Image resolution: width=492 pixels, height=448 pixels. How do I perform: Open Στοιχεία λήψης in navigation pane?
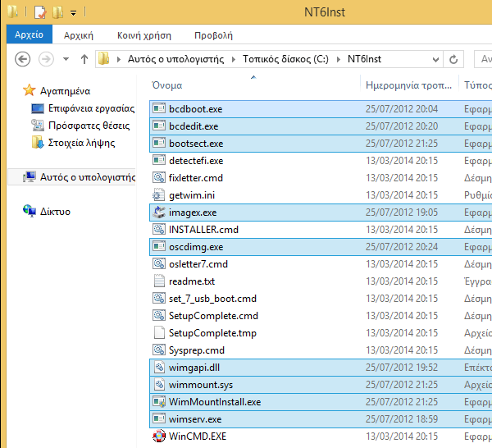click(x=81, y=143)
